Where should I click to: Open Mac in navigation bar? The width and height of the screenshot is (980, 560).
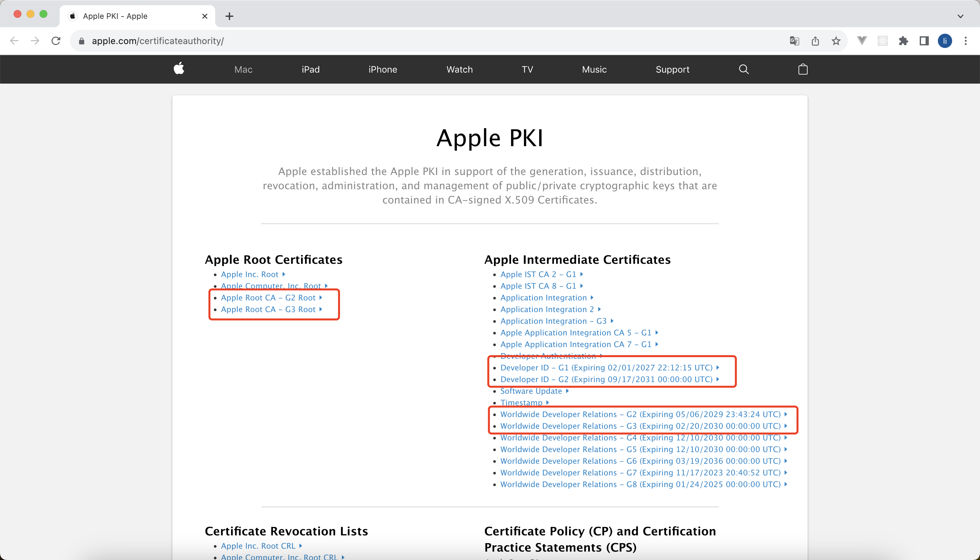click(x=243, y=70)
